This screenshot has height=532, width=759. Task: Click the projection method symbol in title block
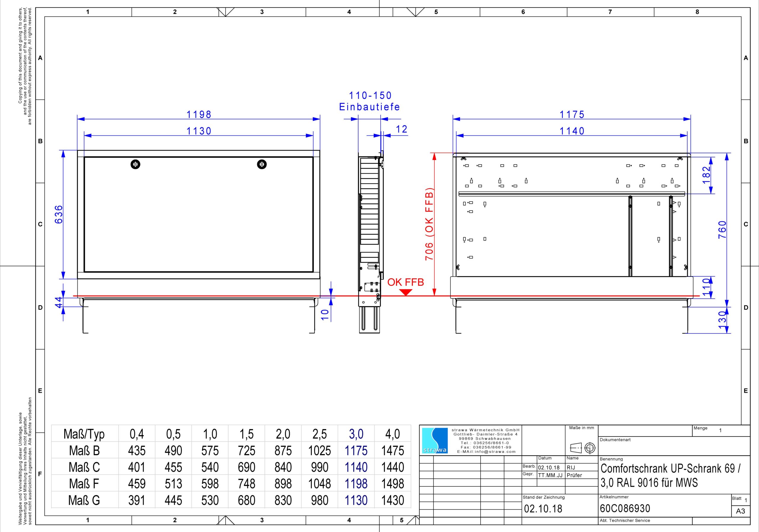click(583, 448)
